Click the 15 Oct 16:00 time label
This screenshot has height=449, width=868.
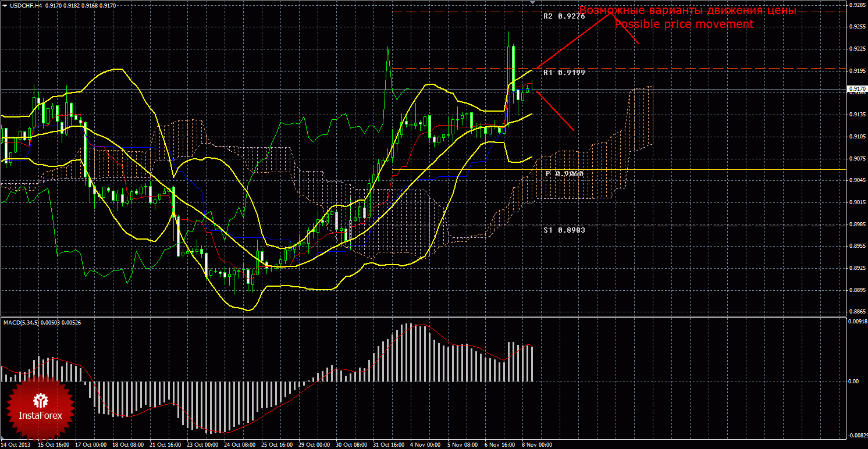pyautogui.click(x=54, y=445)
